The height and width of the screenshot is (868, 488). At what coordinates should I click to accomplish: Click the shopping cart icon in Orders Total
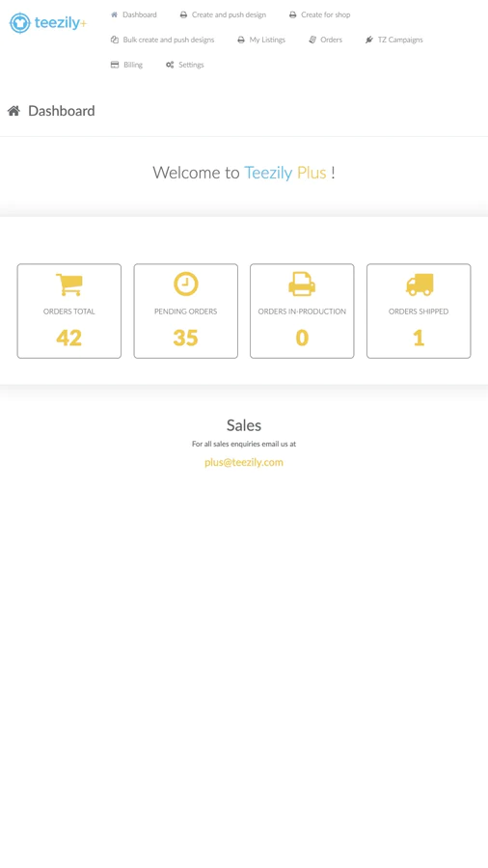pos(69,285)
